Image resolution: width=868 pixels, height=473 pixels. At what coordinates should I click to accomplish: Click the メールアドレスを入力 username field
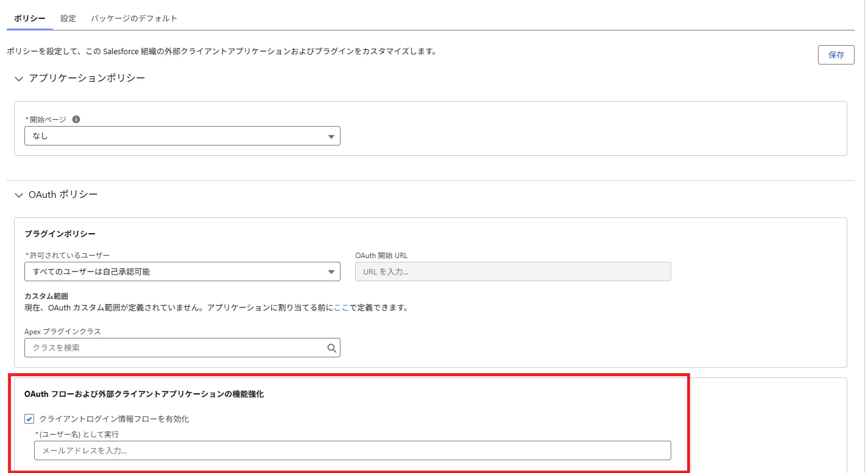353,450
